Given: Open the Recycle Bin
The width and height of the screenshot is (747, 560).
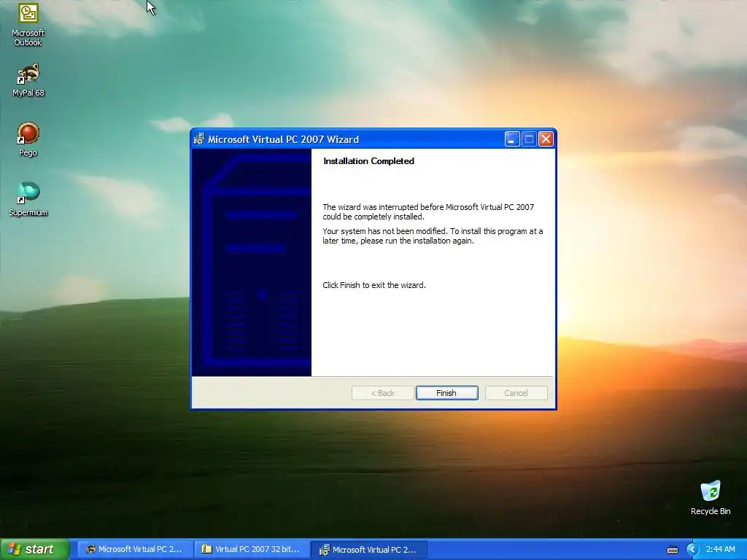Looking at the screenshot, I should click(x=711, y=498).
